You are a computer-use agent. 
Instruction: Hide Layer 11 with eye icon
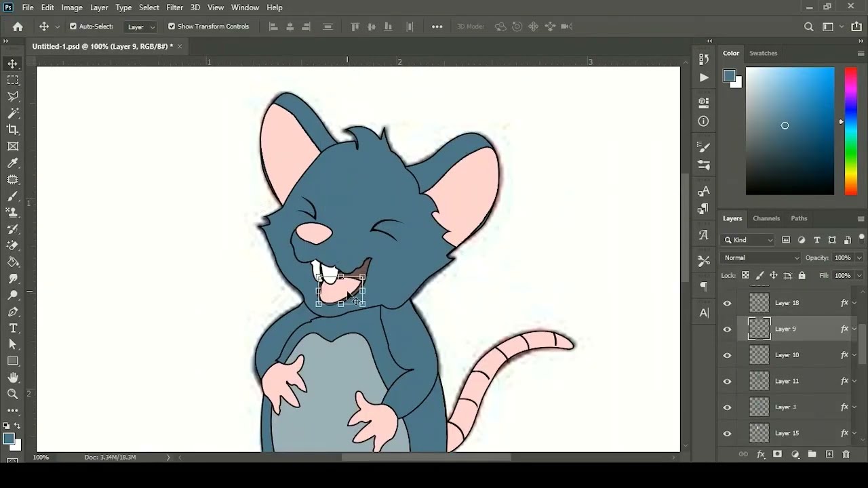point(728,382)
